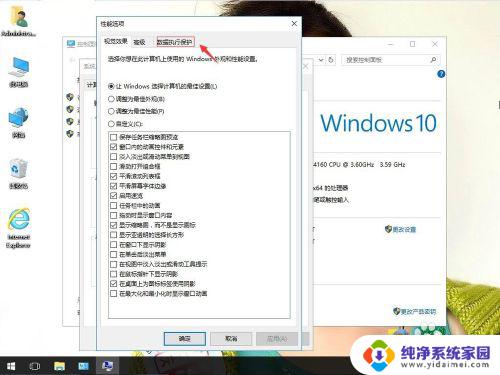The image size is (500, 375).
Task: Minimize the Control Panel System window
Action: (391, 44)
